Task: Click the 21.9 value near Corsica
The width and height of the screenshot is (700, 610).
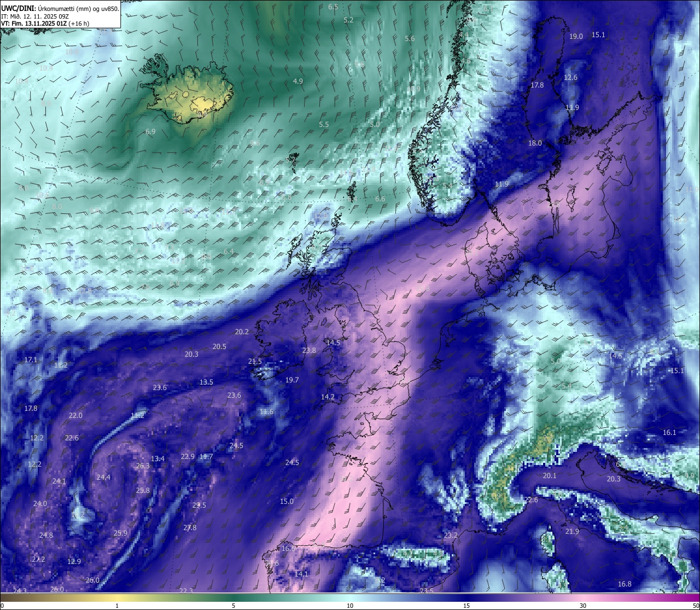Action: click(x=572, y=531)
